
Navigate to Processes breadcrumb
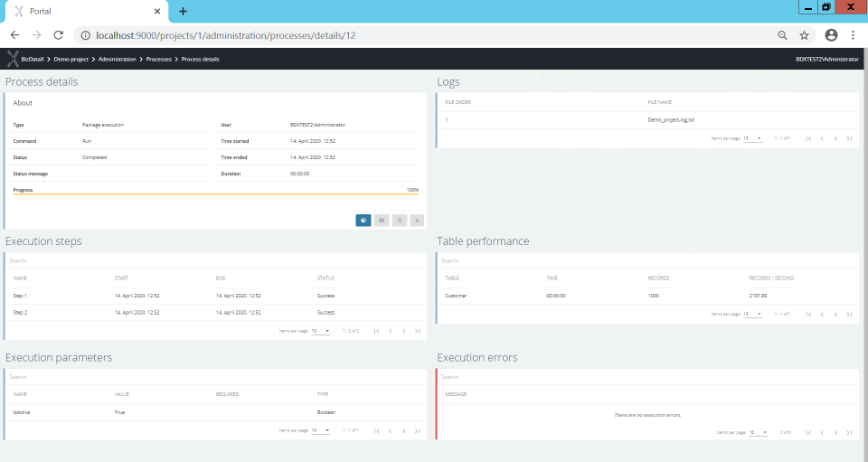[x=159, y=59]
